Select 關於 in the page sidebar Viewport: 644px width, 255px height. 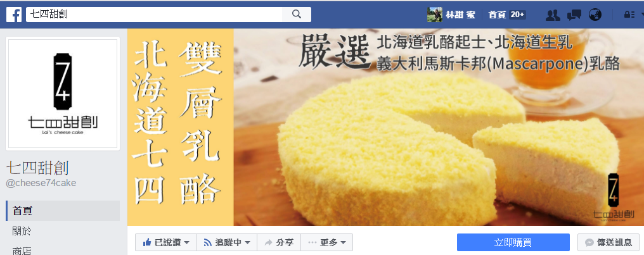(63, 231)
